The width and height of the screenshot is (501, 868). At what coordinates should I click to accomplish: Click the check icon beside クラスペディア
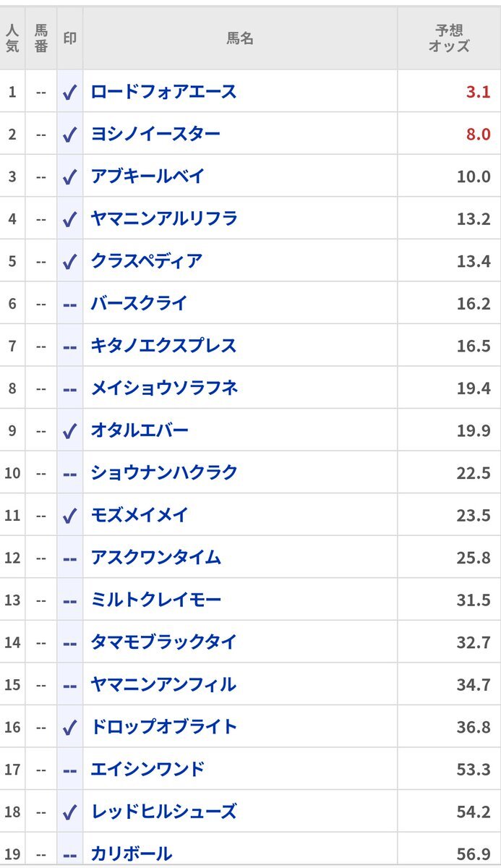pos(69,262)
